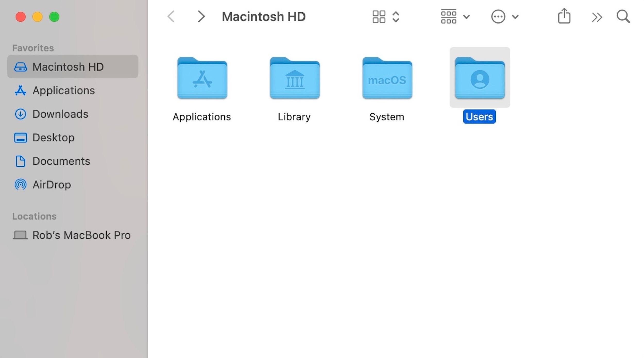Minimize the window with yellow button

[x=37, y=17]
